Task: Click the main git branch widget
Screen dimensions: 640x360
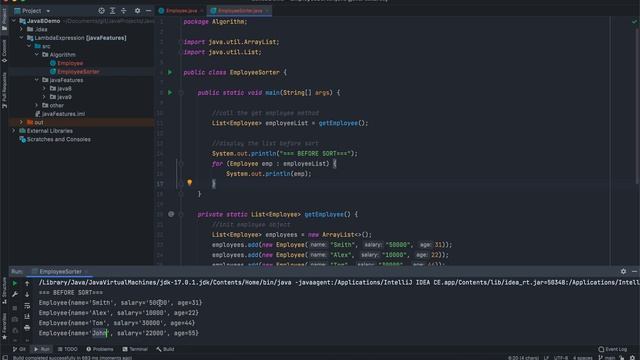Action: point(607,358)
